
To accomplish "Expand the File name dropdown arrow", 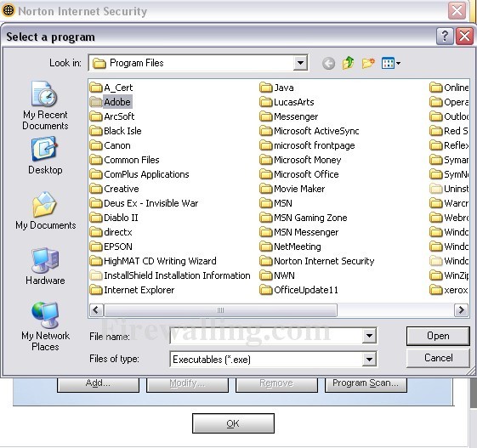I will click(369, 336).
